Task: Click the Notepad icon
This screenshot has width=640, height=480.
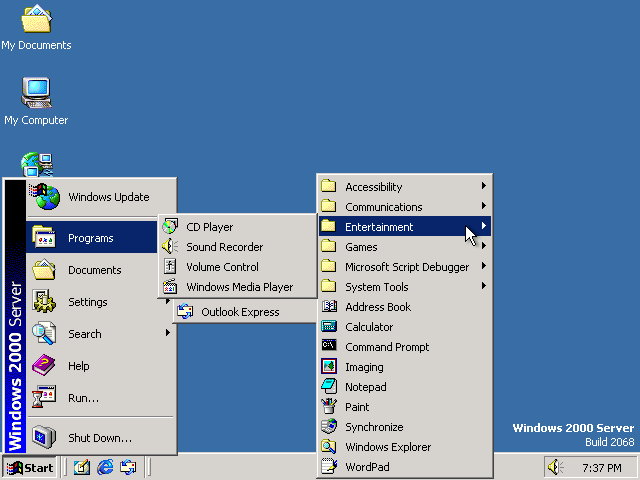Action: point(329,386)
